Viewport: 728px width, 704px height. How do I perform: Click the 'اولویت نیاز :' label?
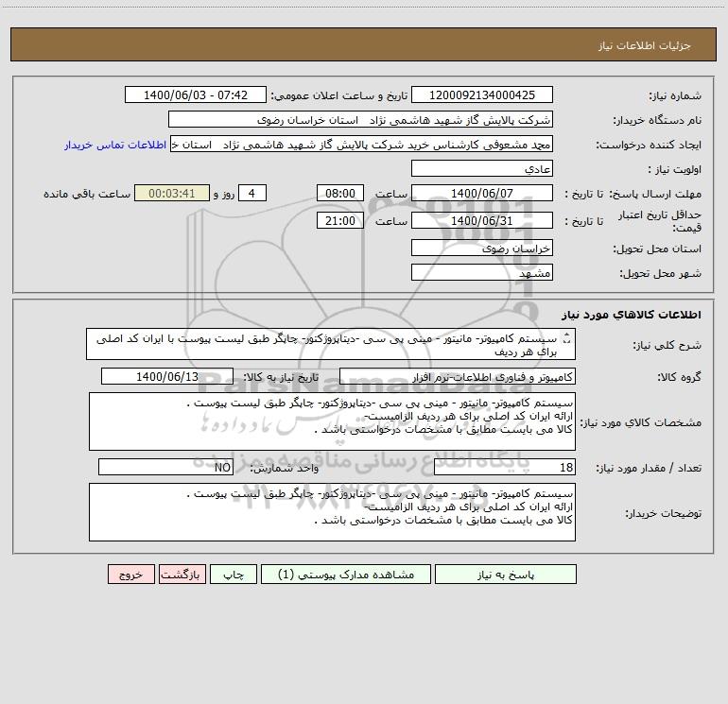point(675,169)
